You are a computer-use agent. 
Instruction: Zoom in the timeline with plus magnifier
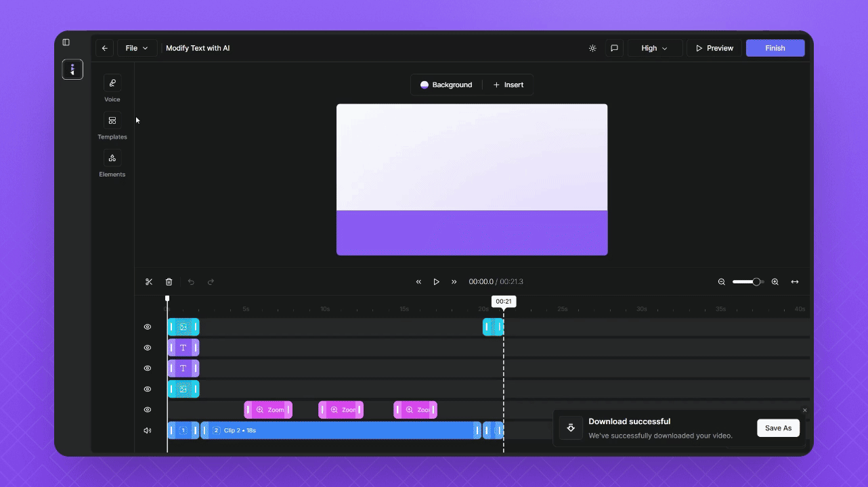(775, 282)
